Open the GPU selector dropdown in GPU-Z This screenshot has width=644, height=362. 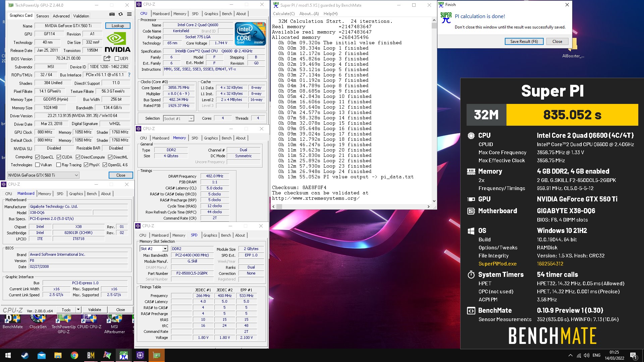pyautogui.click(x=43, y=175)
